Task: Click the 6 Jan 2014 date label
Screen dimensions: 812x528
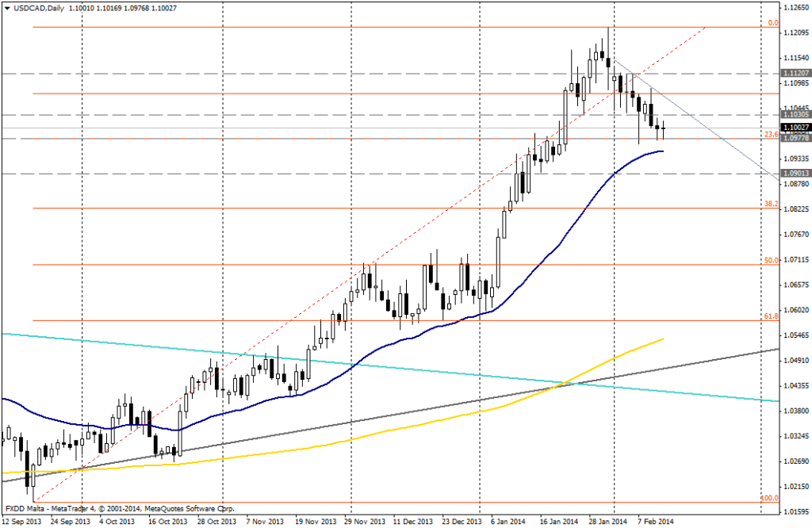Action: coord(508,522)
